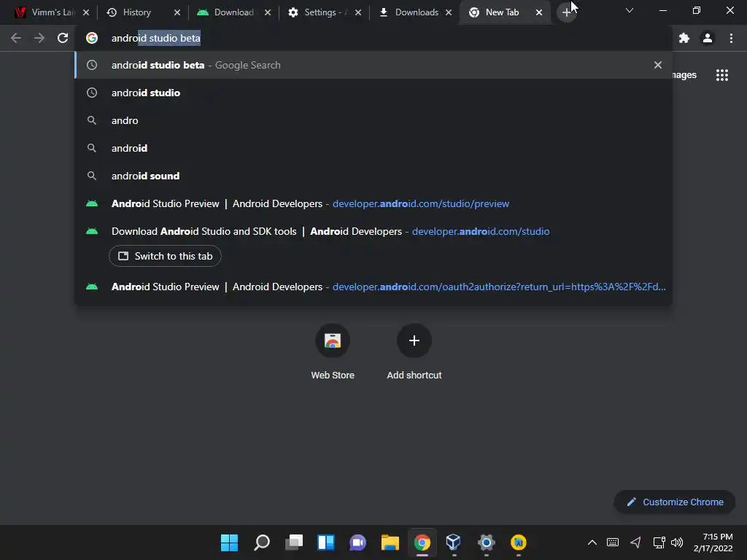Screen dimensions: 747x560
Task: Choose 'android studio beta' Google Search suggestion
Action: [373, 65]
